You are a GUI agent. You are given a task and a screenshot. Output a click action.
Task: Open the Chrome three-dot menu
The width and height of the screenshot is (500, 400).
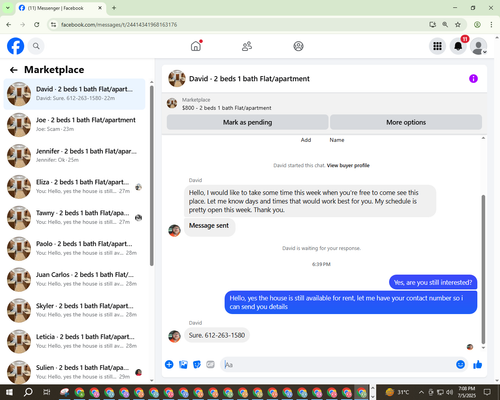click(x=491, y=24)
